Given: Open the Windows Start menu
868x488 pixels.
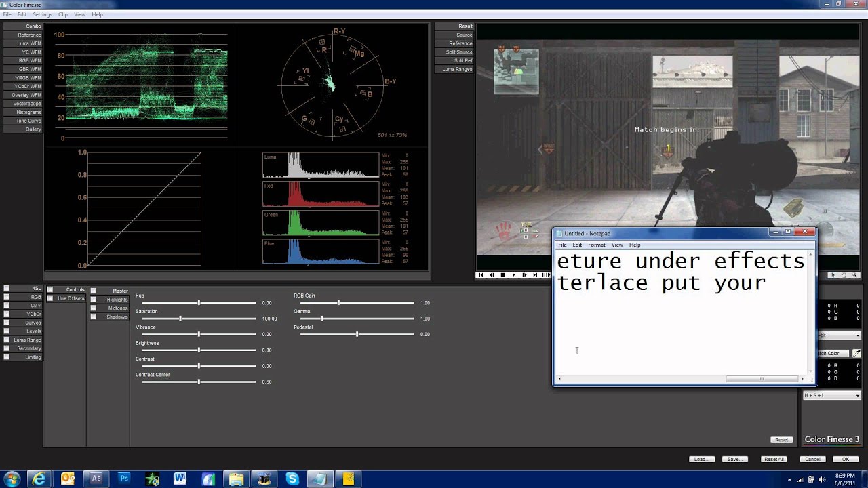Looking at the screenshot, I should (x=12, y=479).
